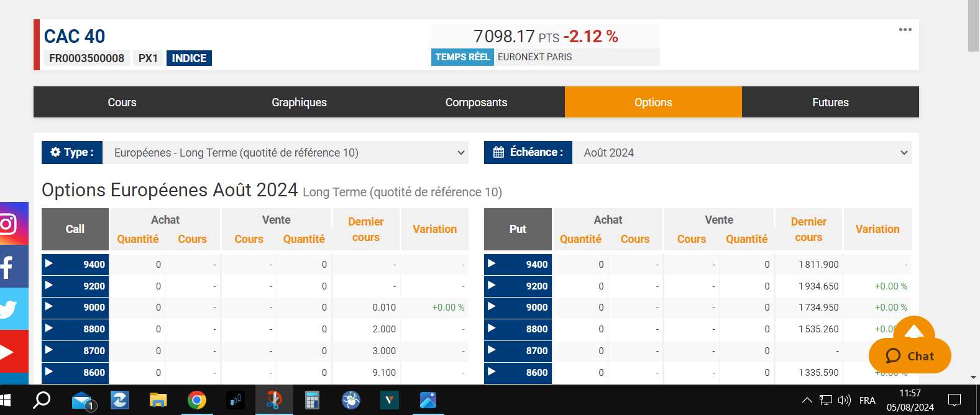The image size is (980, 415).
Task: Click Call 8600 last price 9.100
Action: [x=384, y=372]
